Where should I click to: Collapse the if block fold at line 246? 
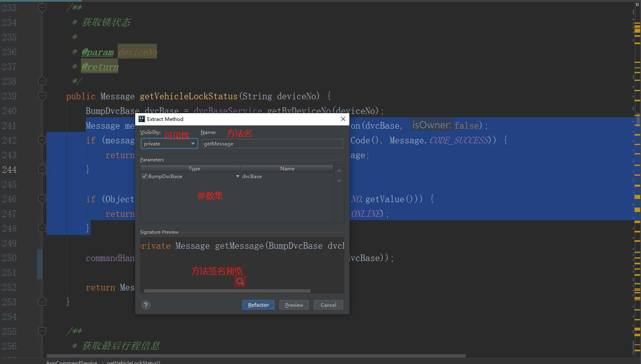42,199
